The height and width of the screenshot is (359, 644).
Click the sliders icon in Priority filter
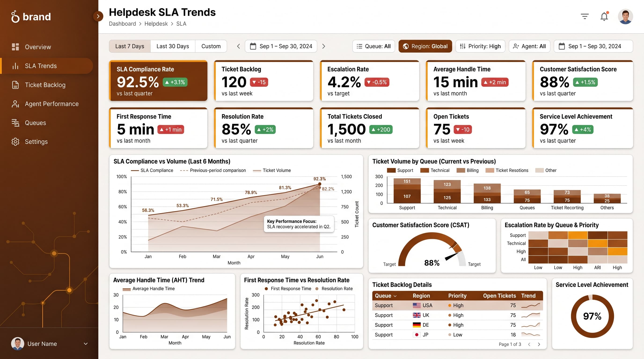pos(463,47)
